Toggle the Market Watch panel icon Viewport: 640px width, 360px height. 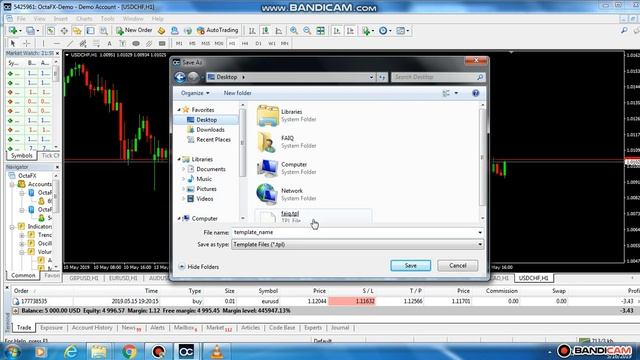point(51,31)
